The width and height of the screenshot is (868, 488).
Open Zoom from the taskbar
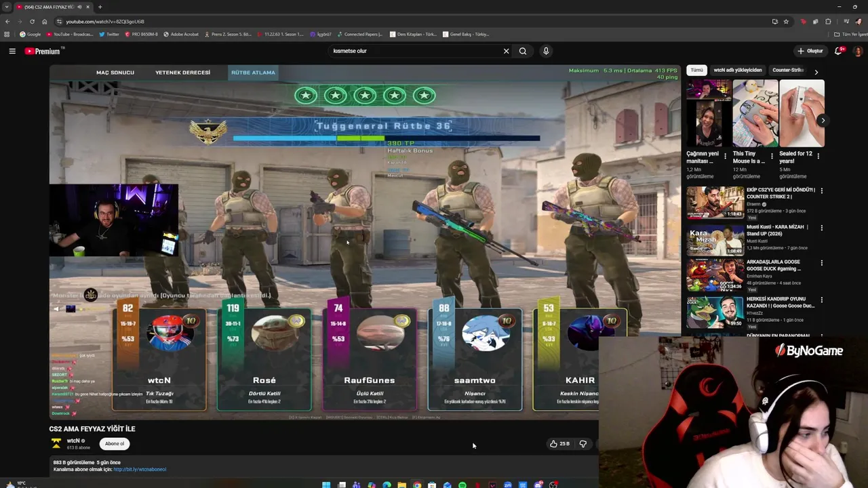(508, 485)
